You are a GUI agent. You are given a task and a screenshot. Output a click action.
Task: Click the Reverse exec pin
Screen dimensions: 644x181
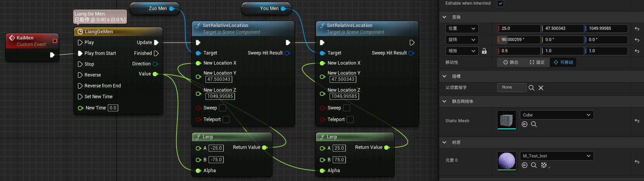(x=80, y=75)
